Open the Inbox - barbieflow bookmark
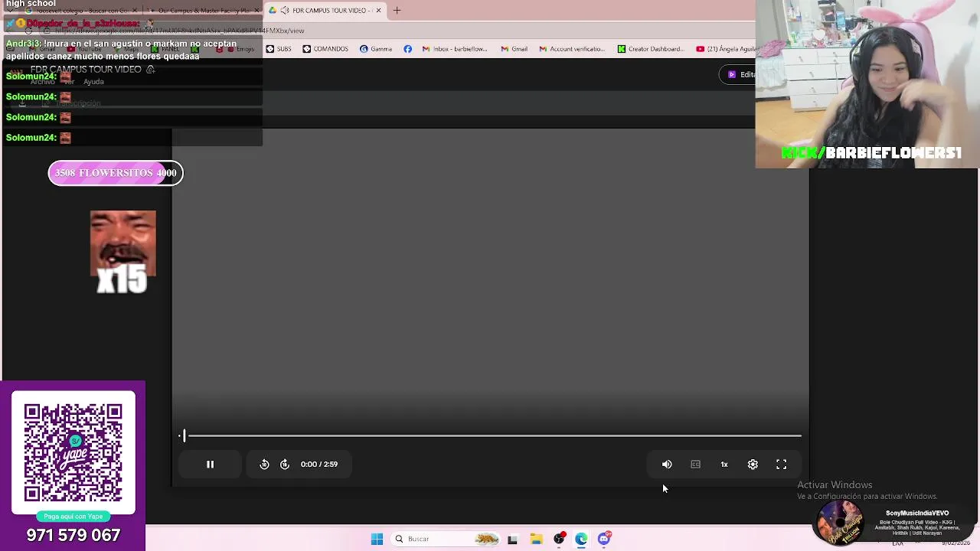 pos(454,49)
